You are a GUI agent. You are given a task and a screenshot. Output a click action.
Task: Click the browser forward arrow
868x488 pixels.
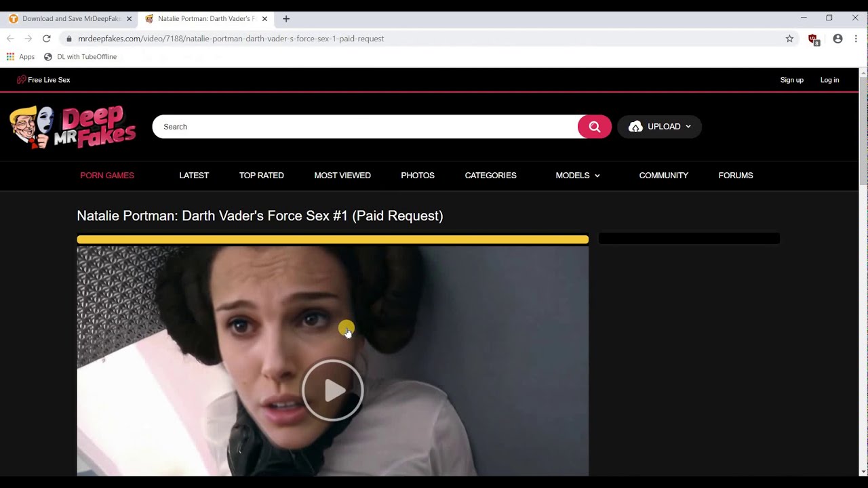(28, 39)
